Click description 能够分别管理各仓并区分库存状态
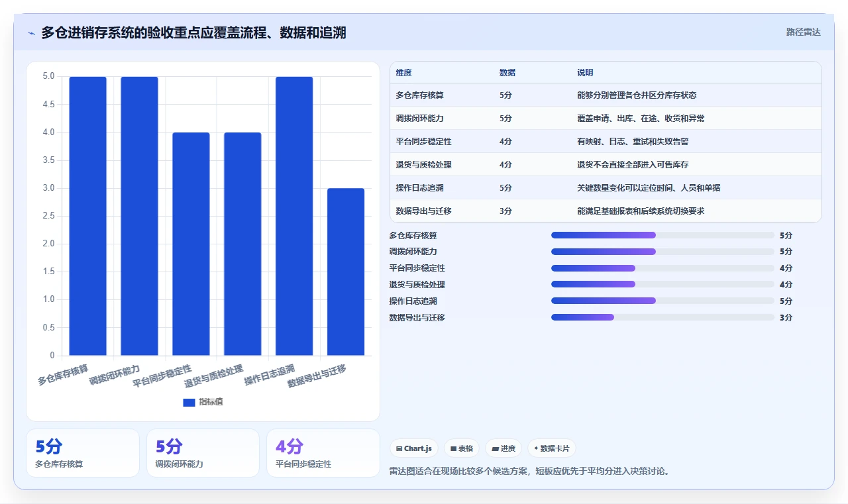This screenshot has width=848, height=504. pos(637,95)
